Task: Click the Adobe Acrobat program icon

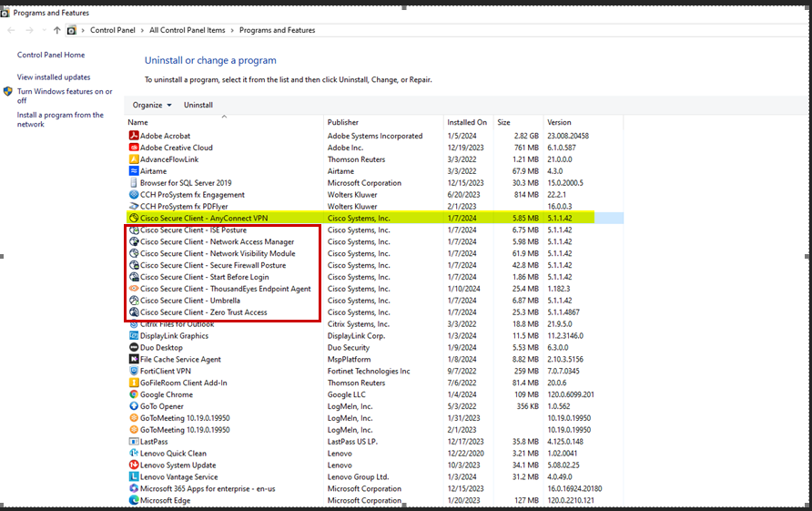Action: coord(134,136)
